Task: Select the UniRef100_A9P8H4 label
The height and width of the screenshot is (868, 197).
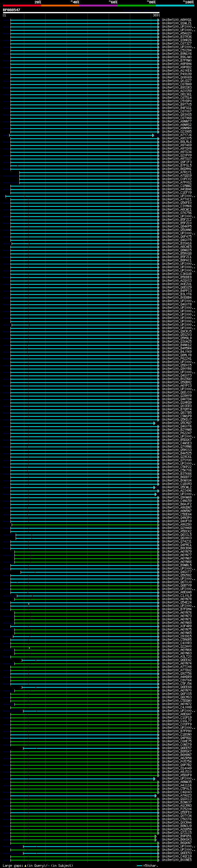Action: [177, 64]
